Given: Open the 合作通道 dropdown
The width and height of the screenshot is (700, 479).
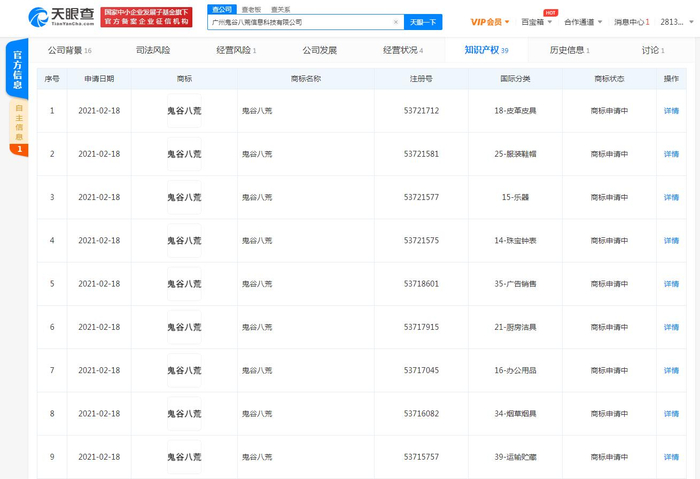Looking at the screenshot, I should tap(582, 22).
